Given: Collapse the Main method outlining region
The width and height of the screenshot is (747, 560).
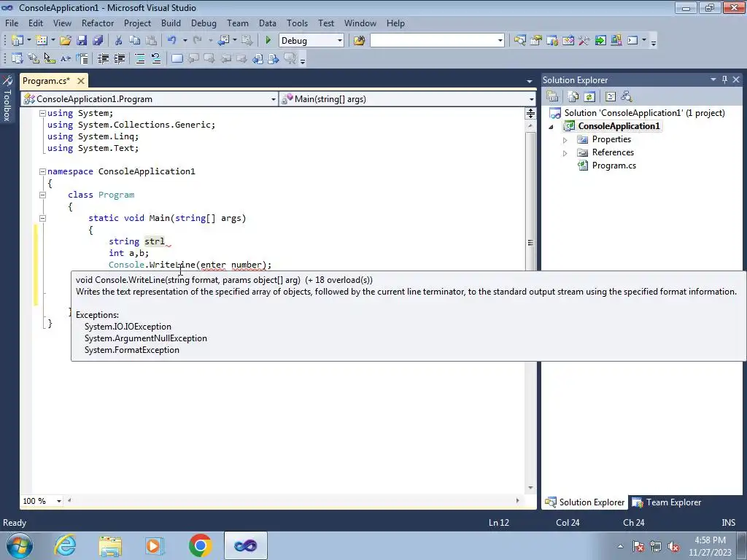Looking at the screenshot, I should coord(42,218).
